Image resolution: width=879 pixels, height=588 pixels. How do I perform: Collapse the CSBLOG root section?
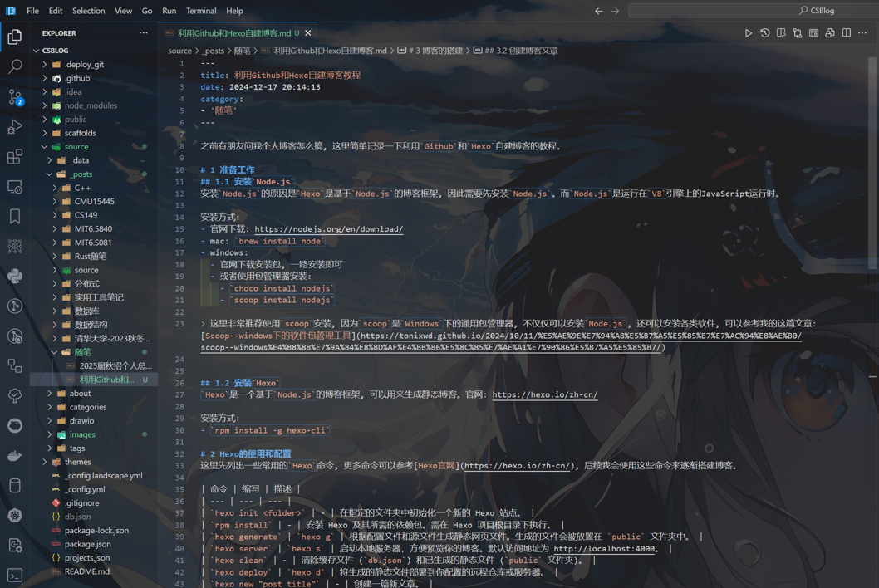pyautogui.click(x=37, y=51)
